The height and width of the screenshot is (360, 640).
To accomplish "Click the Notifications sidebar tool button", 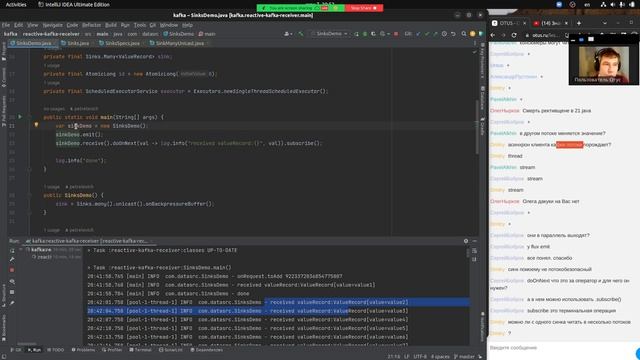I will click(x=482, y=327).
